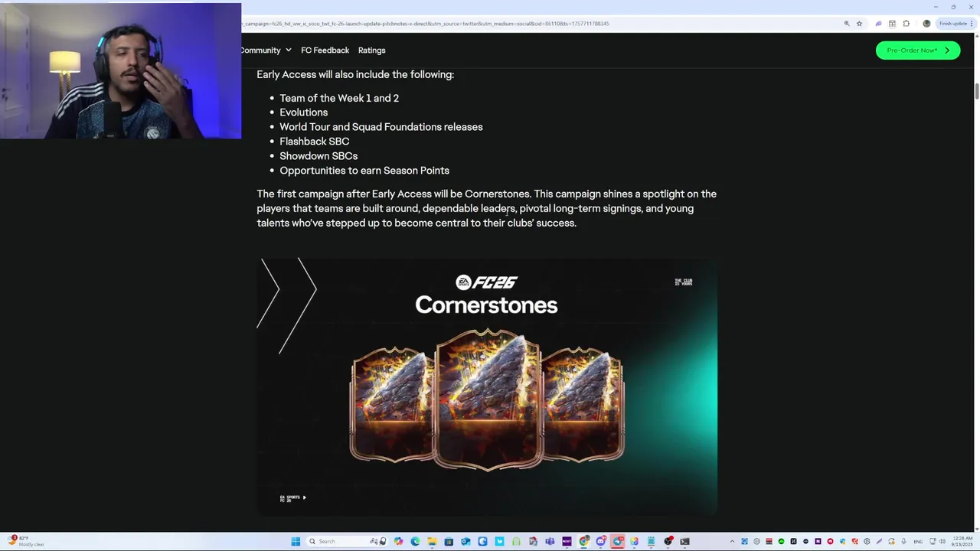This screenshot has height=551, width=980.
Task: Click the taskbar Search box
Action: coord(348,541)
